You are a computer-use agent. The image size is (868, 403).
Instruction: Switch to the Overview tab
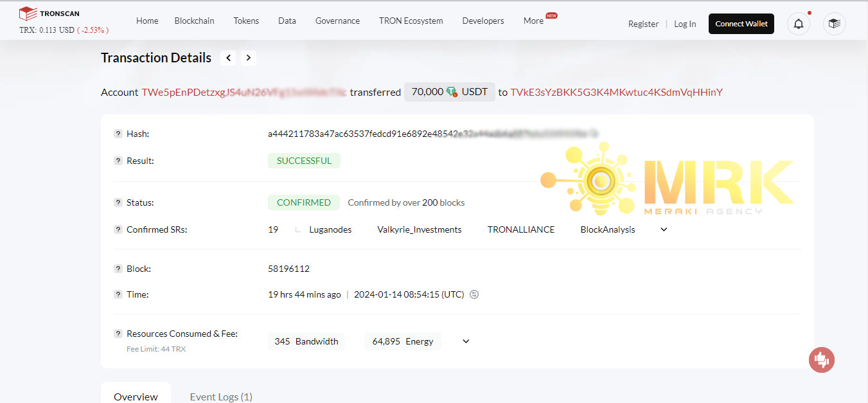click(136, 397)
